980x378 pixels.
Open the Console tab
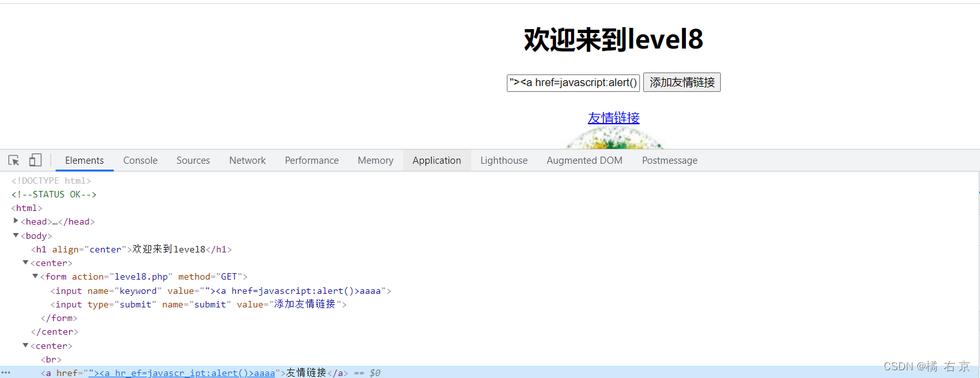[140, 161]
